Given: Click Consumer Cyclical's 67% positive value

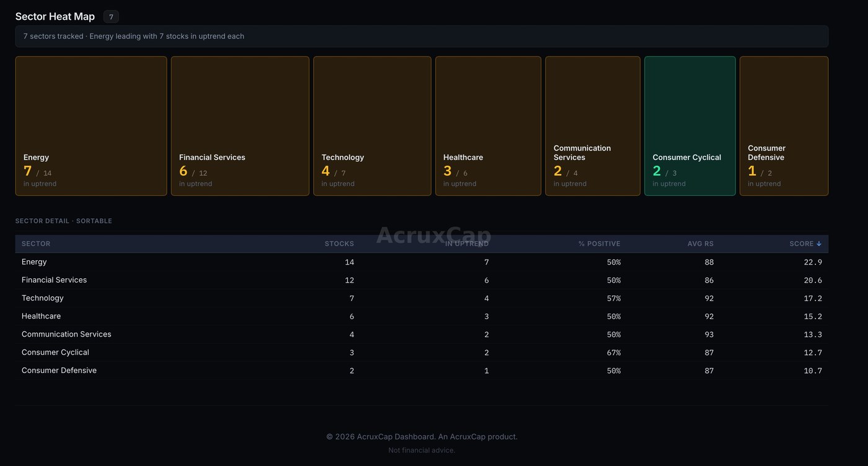Looking at the screenshot, I should tap(614, 353).
